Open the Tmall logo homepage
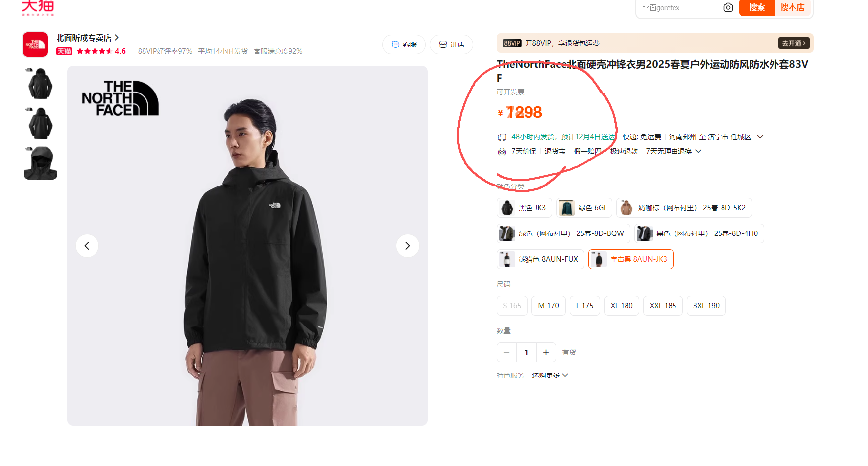868x466 pixels. click(38, 7)
